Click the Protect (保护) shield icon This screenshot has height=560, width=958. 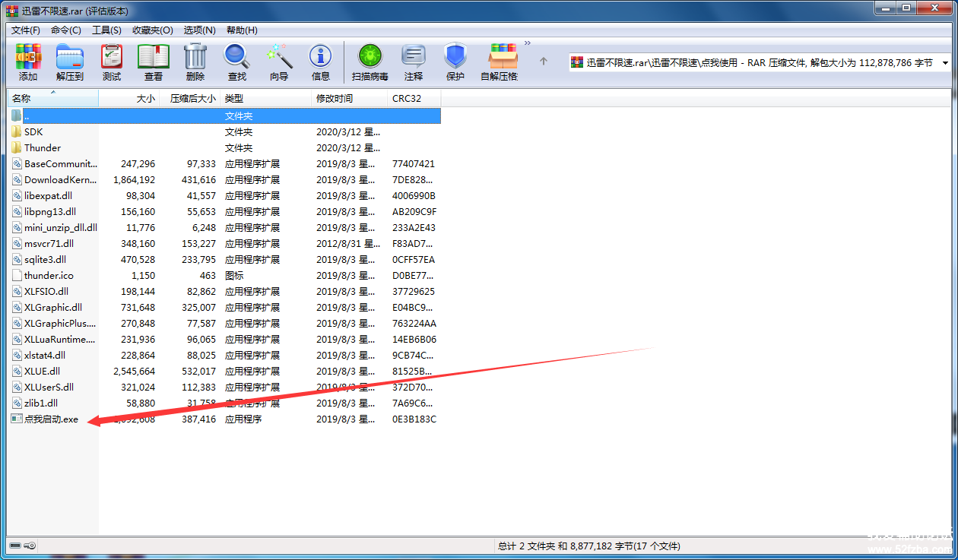pos(455,62)
